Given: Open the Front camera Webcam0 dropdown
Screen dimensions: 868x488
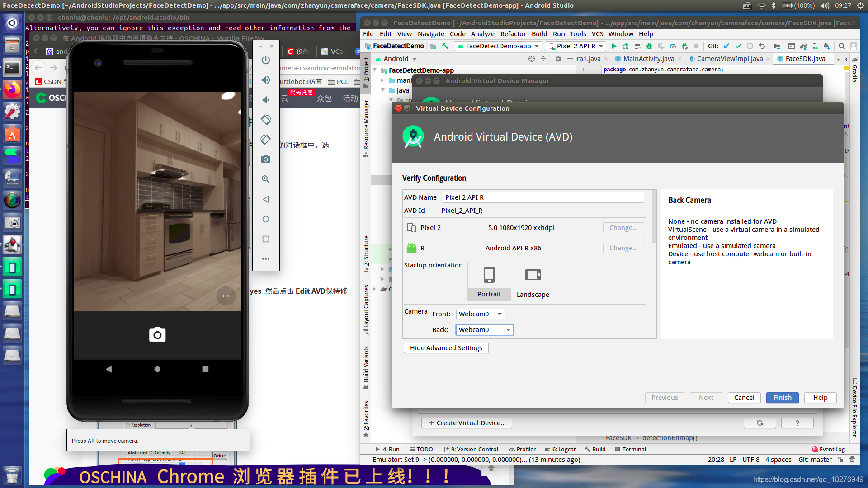Looking at the screenshot, I should point(480,314).
